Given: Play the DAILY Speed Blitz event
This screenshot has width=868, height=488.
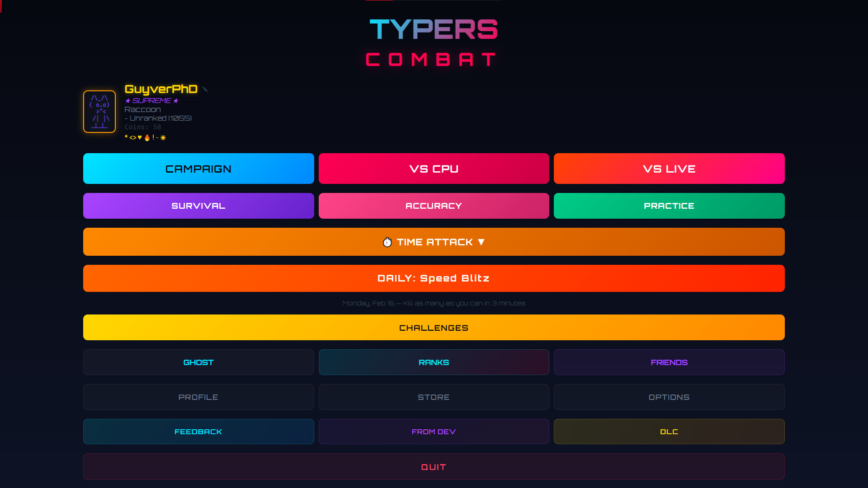Looking at the screenshot, I should (x=434, y=278).
